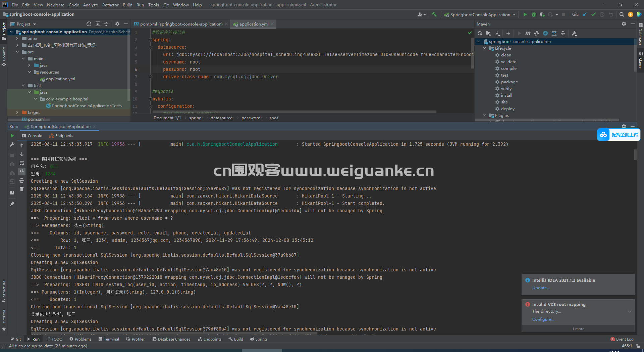Collapse the src folder
This screenshot has height=352, width=644.
(x=17, y=52)
